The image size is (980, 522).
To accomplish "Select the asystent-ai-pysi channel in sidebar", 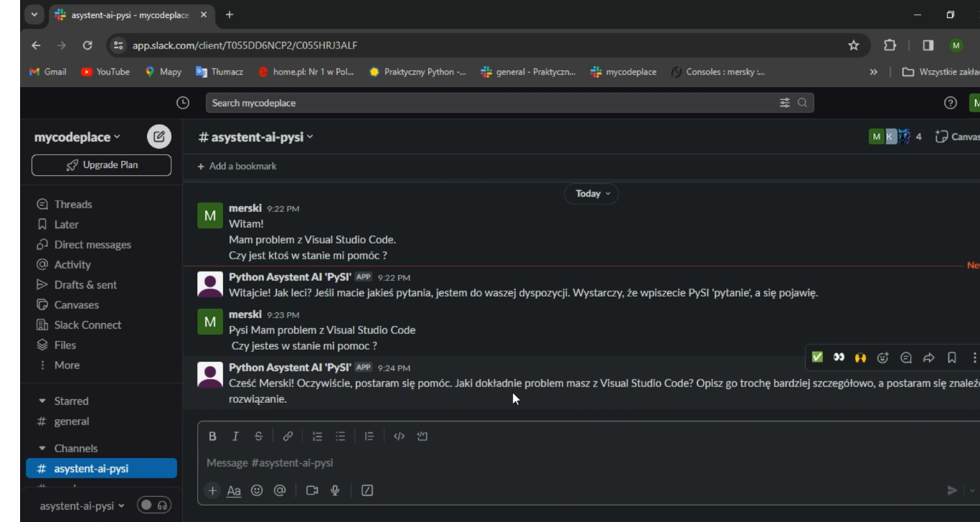I will tap(101, 469).
